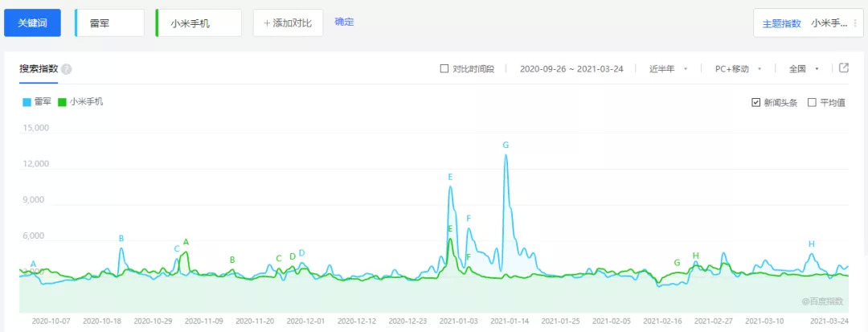Click the 2021-02-05 axis date label
The height and width of the screenshot is (332, 868).
tap(611, 321)
